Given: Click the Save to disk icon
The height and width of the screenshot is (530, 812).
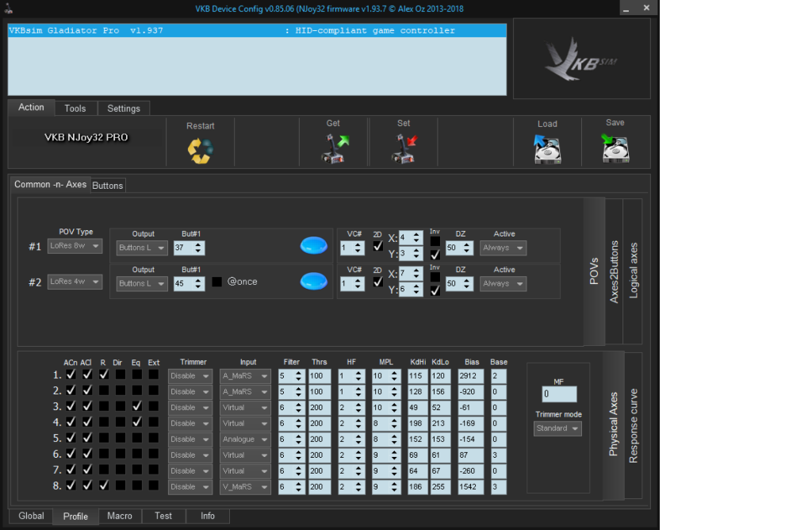Looking at the screenshot, I should [x=615, y=148].
